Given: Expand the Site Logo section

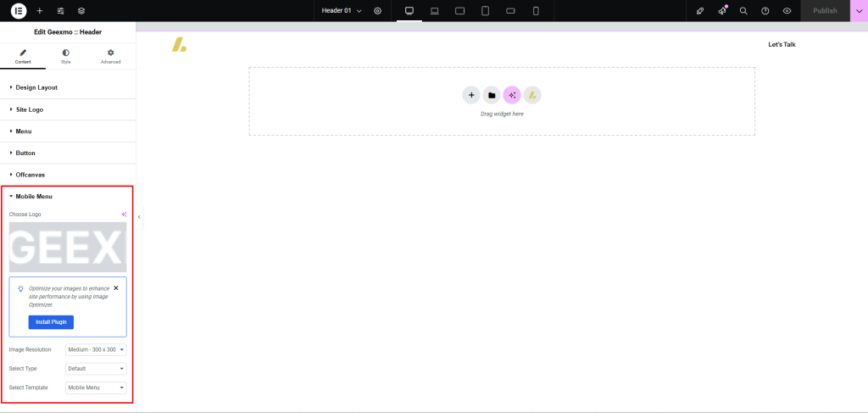Looking at the screenshot, I should (30, 109).
